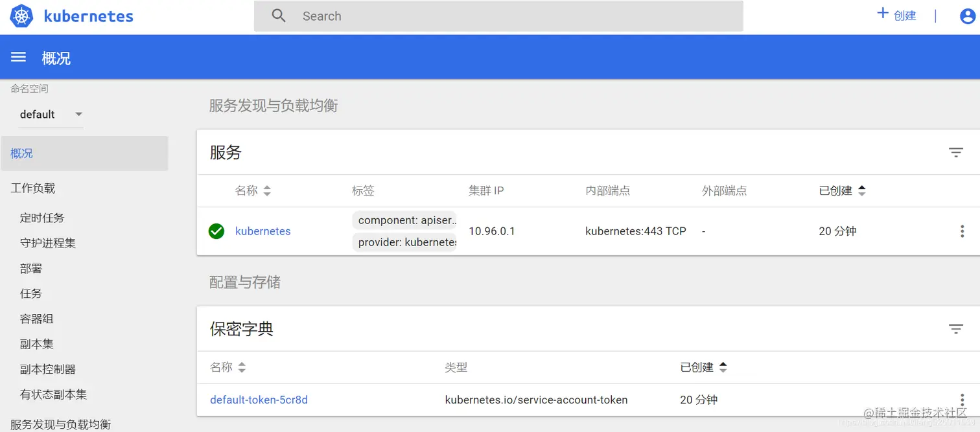Click kubernetes.io/service-account-token type text
980x432 pixels.
point(536,400)
